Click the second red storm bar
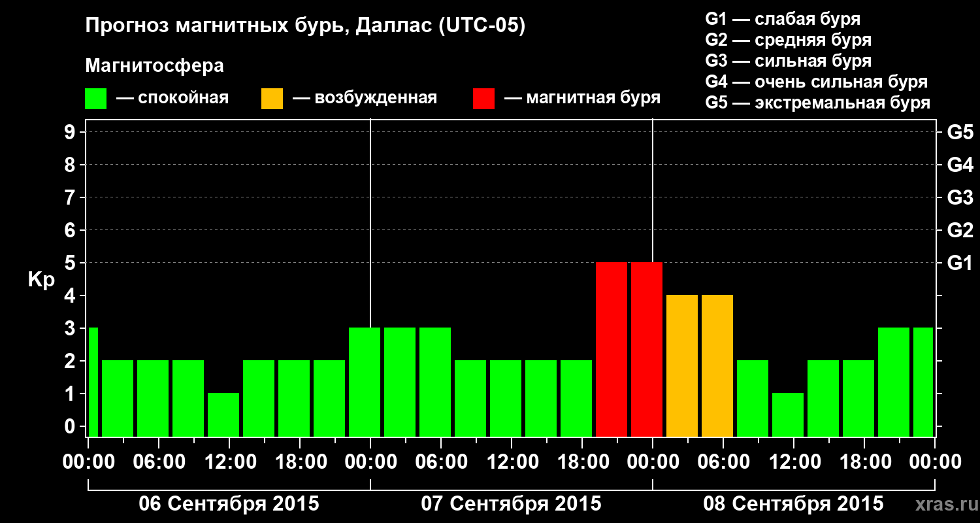Screen dimensions: 980x523 pos(647,349)
